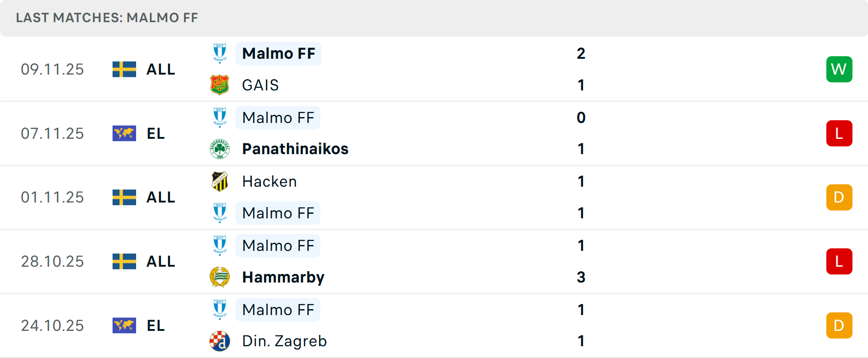Click the 28.10.25 match date
This screenshot has width=868, height=358.
52,261
